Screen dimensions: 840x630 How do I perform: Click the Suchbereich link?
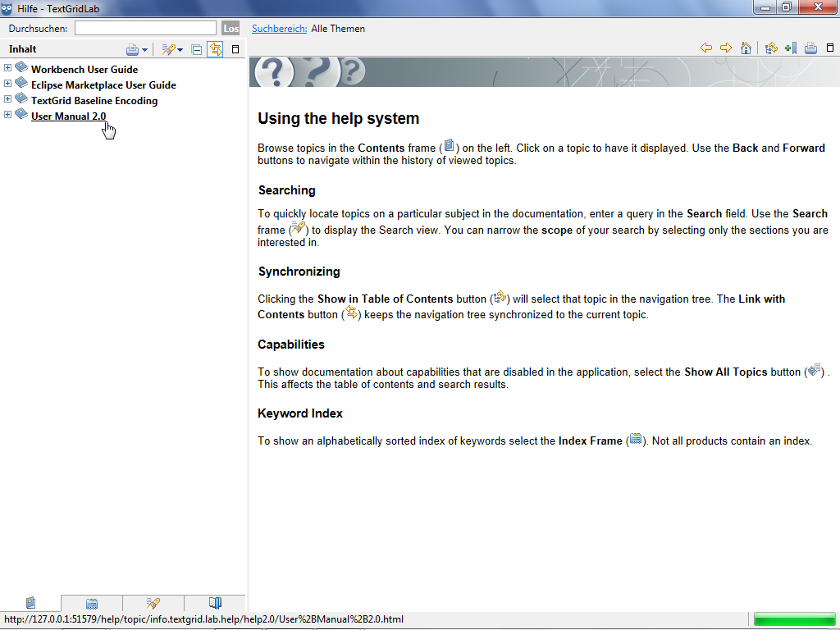(279, 29)
